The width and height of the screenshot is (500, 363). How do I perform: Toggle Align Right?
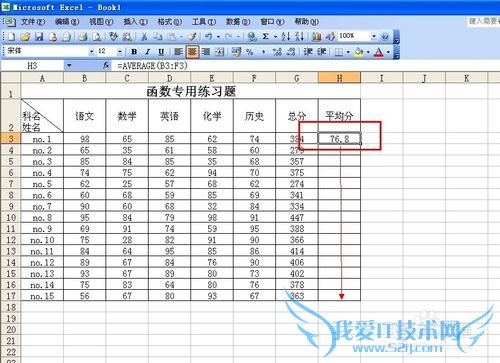[x=206, y=52]
